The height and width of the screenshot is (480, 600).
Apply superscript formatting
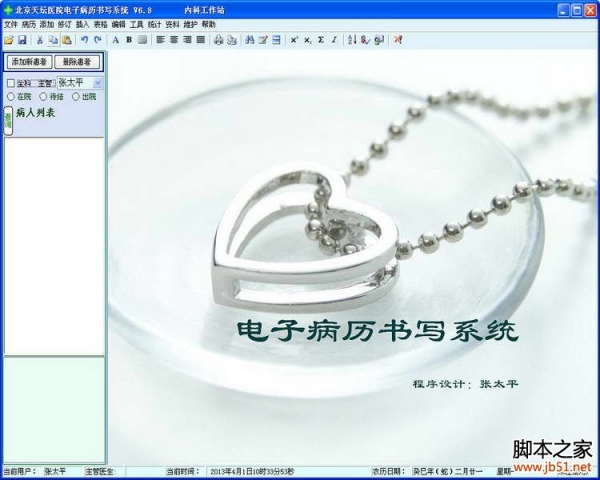[294, 40]
